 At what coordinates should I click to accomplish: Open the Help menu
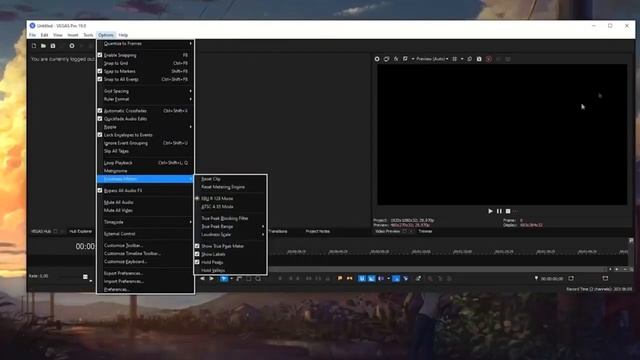click(x=123, y=35)
